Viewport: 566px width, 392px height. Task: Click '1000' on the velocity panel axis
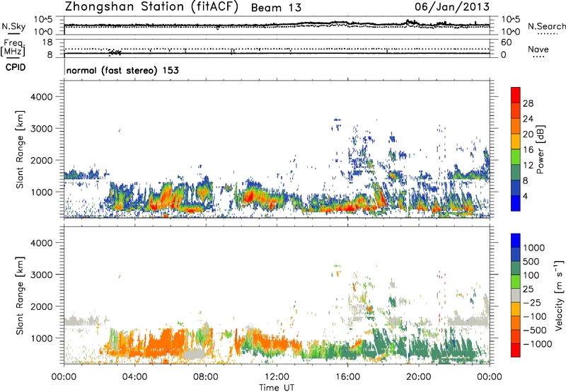tap(41, 338)
